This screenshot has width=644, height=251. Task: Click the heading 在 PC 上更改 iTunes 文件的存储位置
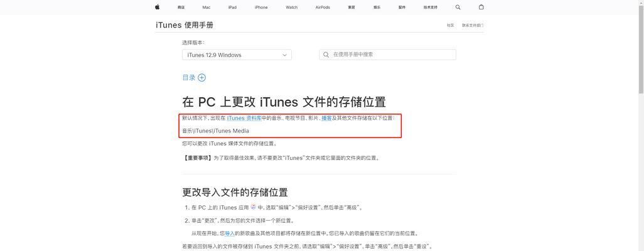284,102
